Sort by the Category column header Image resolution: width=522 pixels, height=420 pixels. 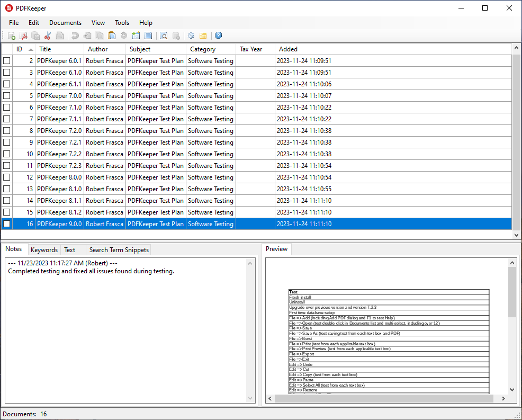click(x=211, y=49)
